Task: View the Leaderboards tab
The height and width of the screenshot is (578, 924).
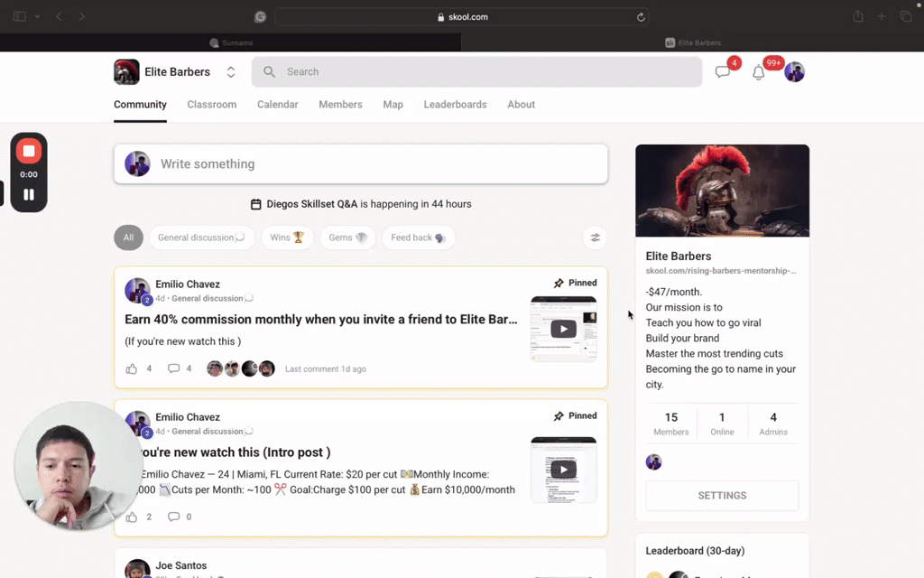Action: pos(455,105)
